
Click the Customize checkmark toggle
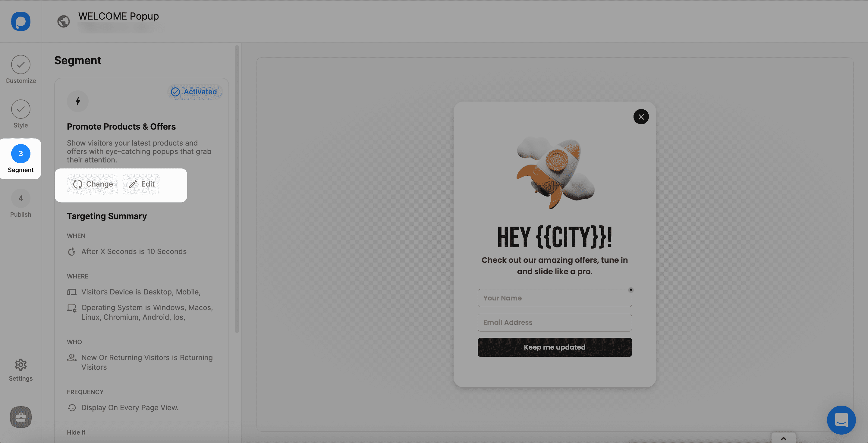tap(20, 64)
